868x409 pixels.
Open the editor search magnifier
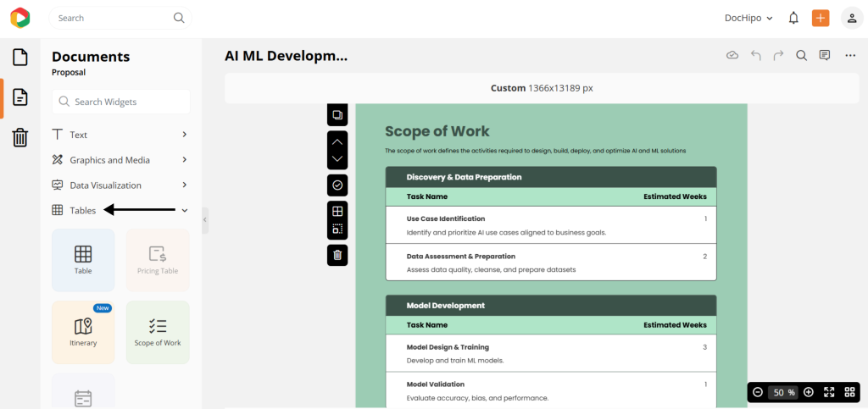801,55
